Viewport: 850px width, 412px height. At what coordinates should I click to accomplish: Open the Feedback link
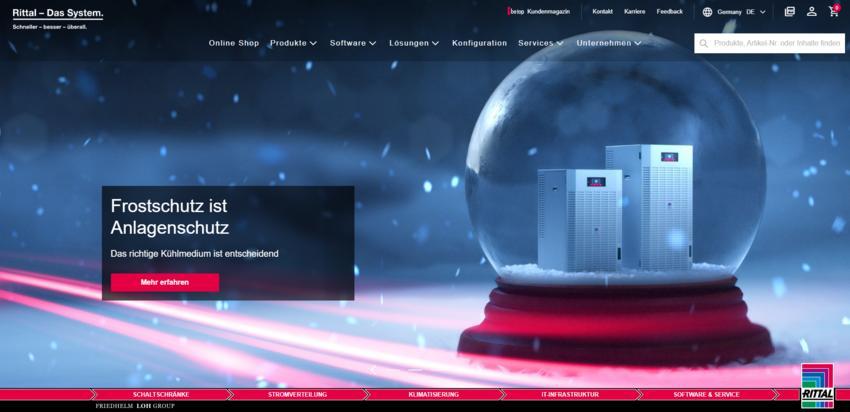(669, 11)
